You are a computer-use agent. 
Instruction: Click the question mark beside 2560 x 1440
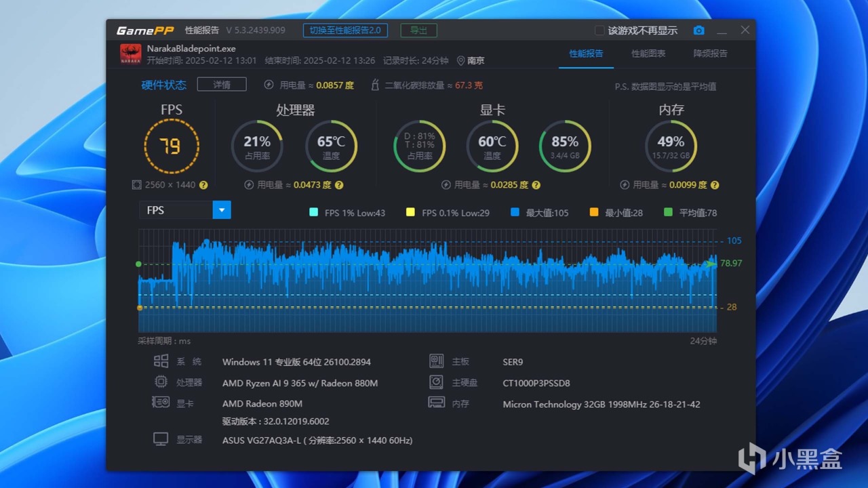tap(203, 185)
